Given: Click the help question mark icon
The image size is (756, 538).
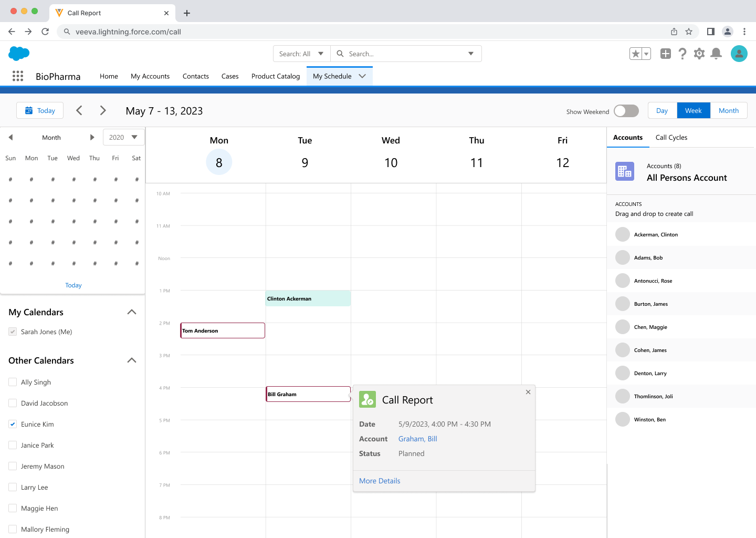Looking at the screenshot, I should 682,54.
